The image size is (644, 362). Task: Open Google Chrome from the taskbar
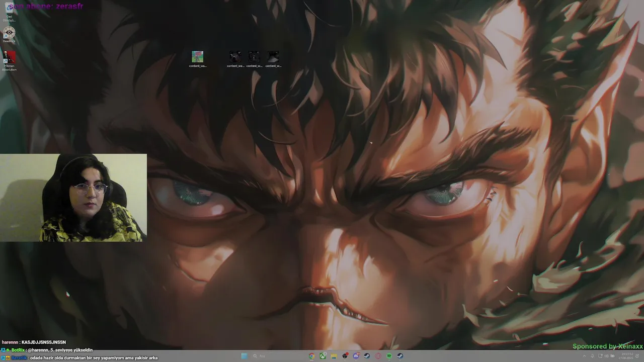pyautogui.click(x=311, y=356)
